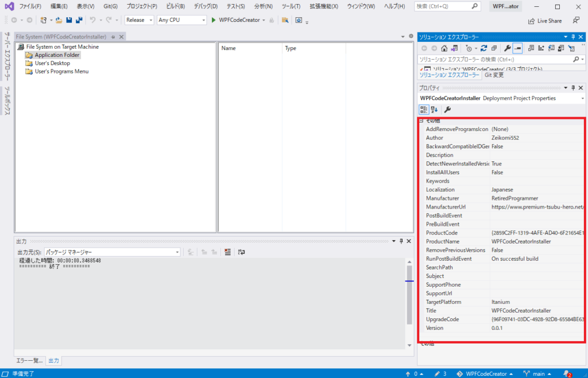Click the Save All icon

pos(79,20)
